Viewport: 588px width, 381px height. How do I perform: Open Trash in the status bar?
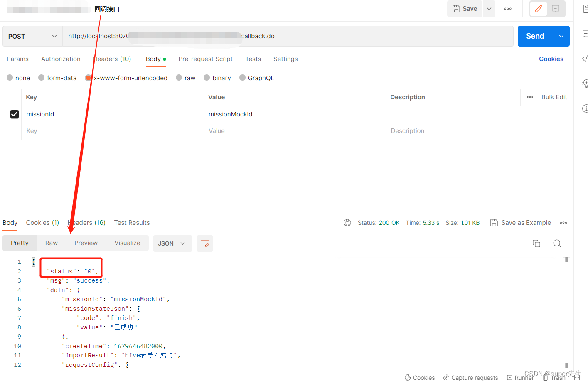554,377
